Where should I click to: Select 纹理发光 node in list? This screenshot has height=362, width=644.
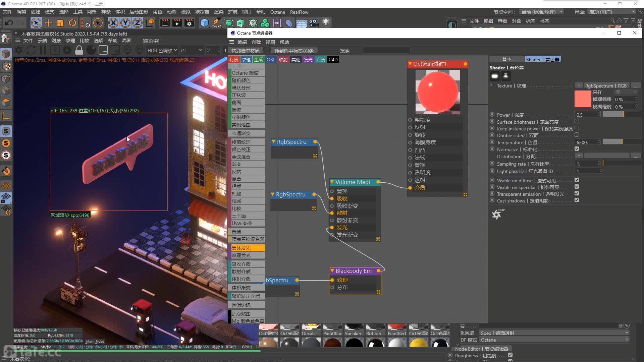[x=247, y=255]
